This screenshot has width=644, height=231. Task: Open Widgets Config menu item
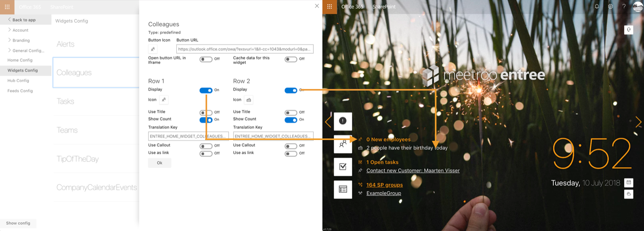coord(26,70)
